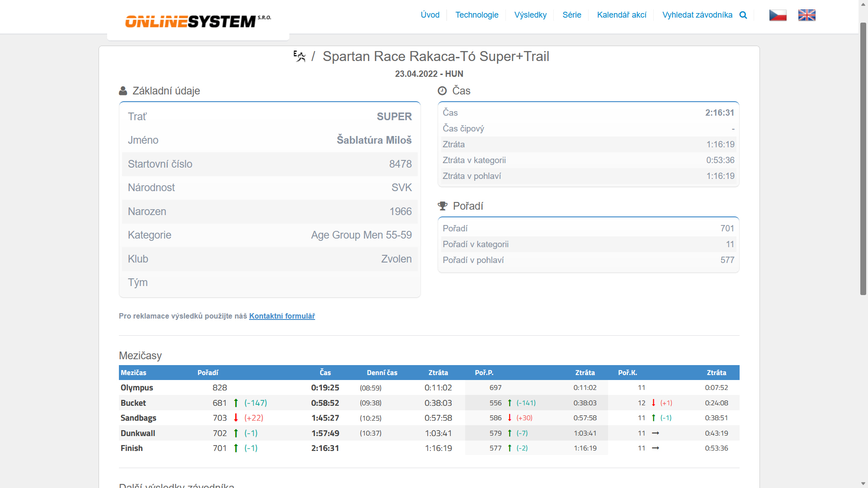
Task: Click the person icon beside Základní údaje
Action: 123,91
